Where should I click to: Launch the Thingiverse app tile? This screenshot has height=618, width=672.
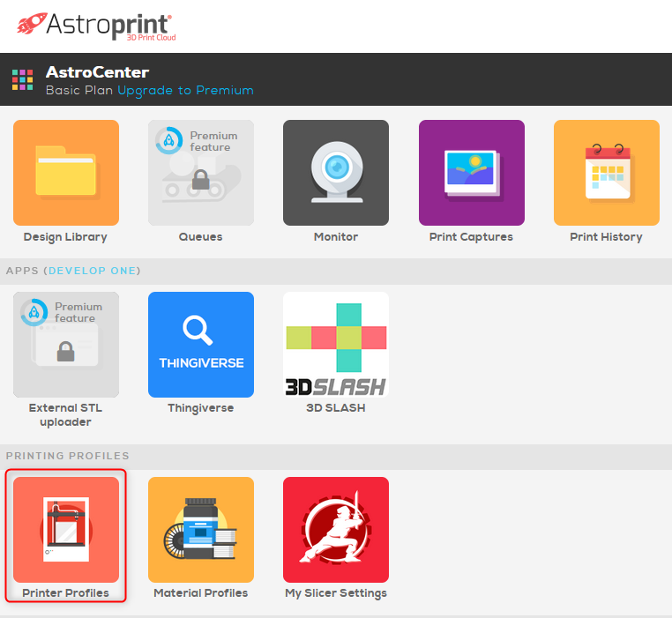(201, 345)
